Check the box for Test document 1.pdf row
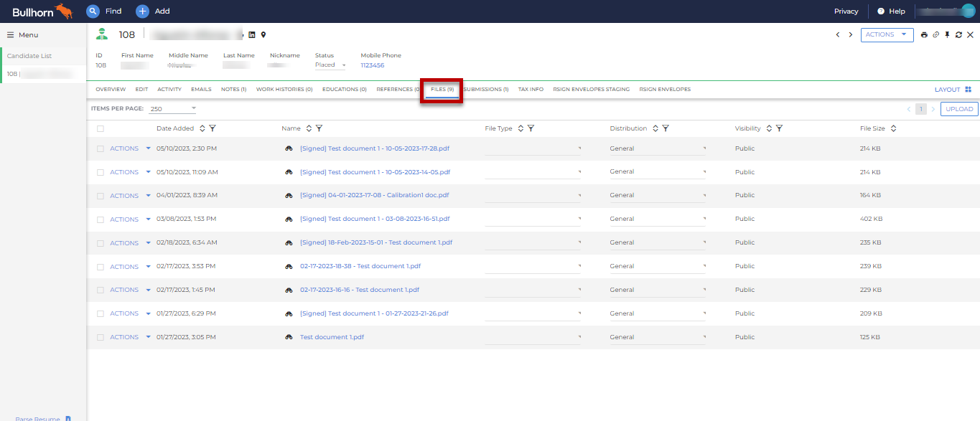980x421 pixels. click(x=101, y=338)
